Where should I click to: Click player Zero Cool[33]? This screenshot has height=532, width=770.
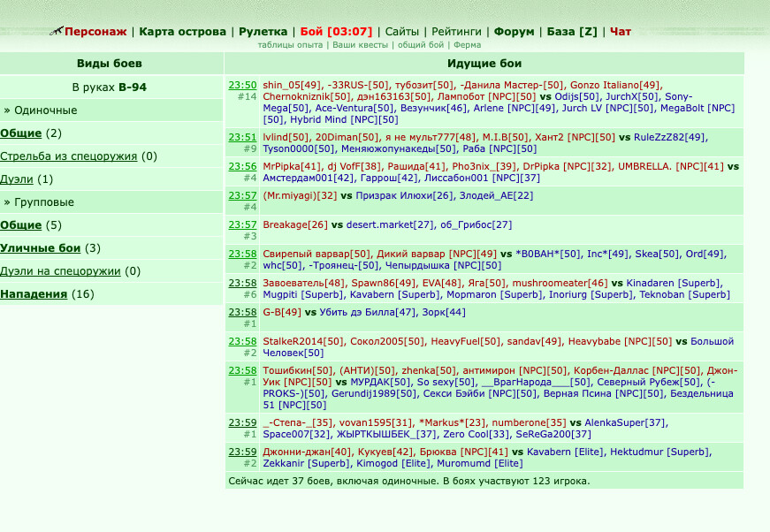click(x=476, y=434)
